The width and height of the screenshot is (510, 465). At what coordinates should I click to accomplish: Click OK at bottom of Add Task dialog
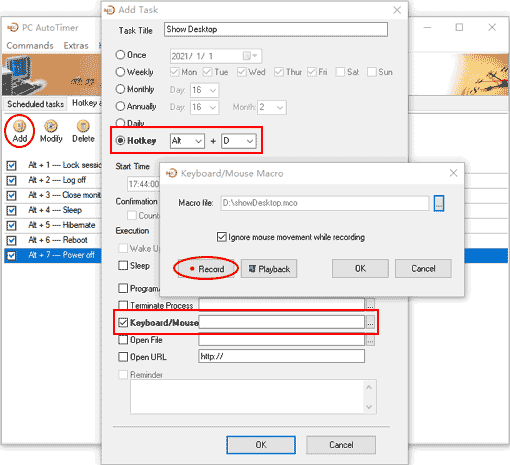(x=261, y=445)
